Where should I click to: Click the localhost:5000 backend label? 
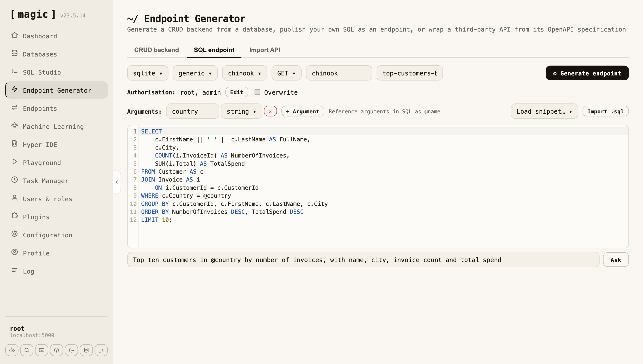32,335
